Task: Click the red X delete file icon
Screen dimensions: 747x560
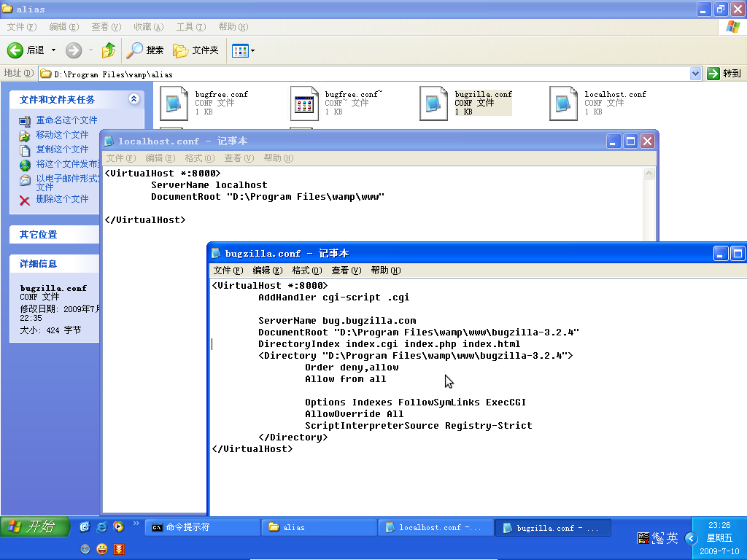Action: [25, 201]
